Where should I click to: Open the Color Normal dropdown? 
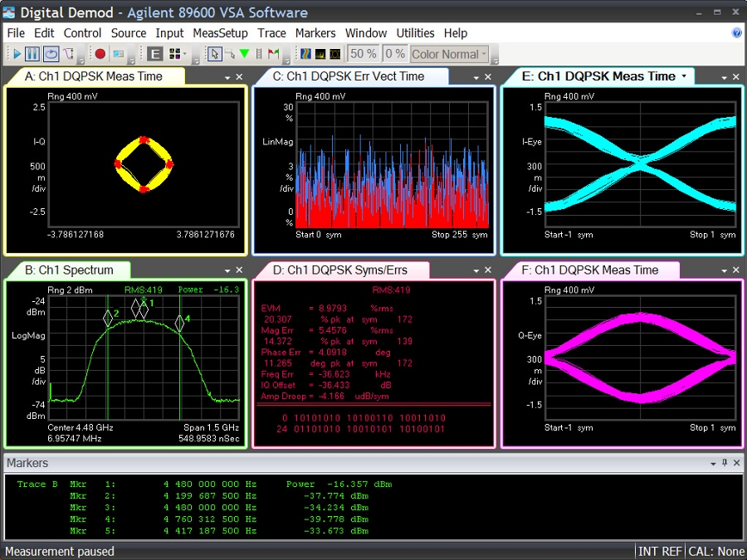click(449, 54)
